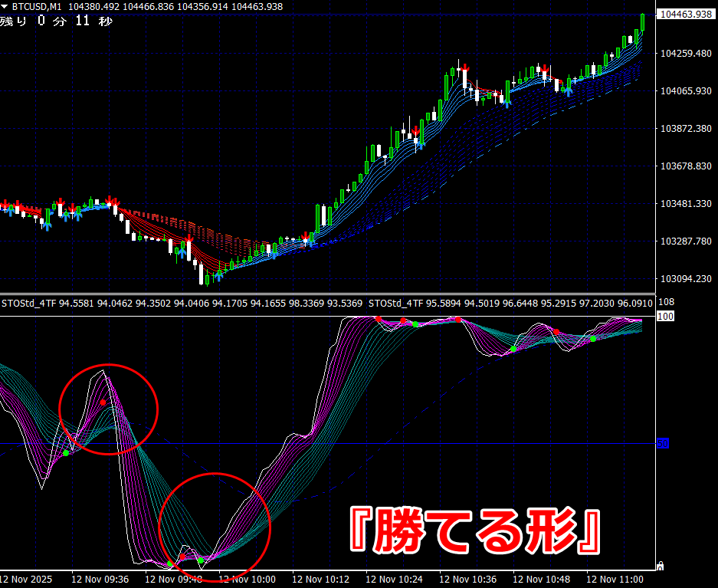The image size is (718, 588).
Task: Click the red dot on stochastic peak near 09:36
Action: pos(103,402)
